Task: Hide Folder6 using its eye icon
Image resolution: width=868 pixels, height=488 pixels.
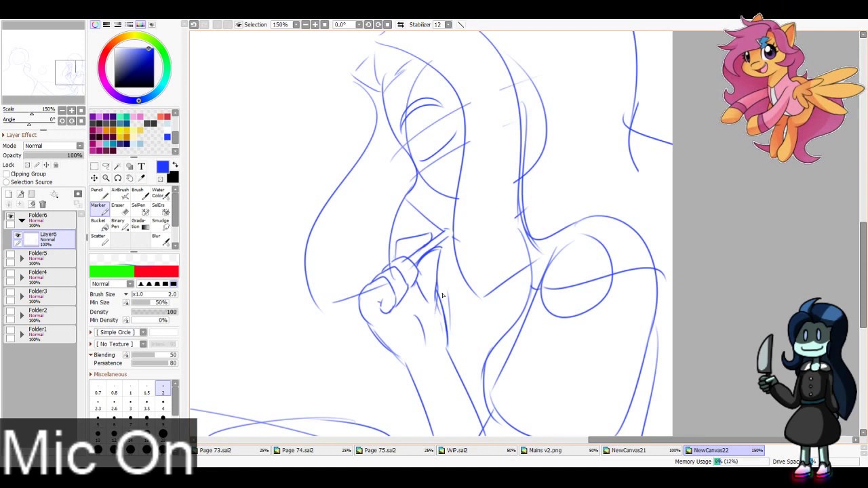Action: pyautogui.click(x=10, y=216)
